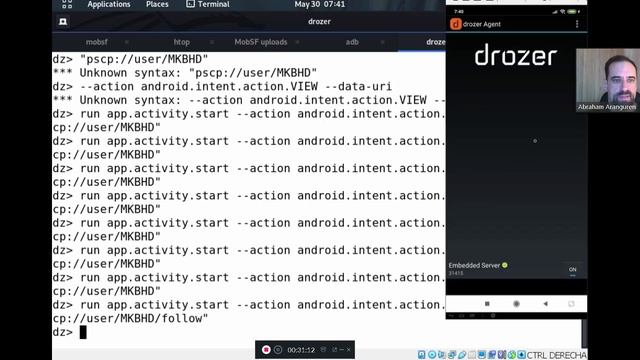Click the phone status bar battery icon
The image size is (640, 360).
[572, 11]
